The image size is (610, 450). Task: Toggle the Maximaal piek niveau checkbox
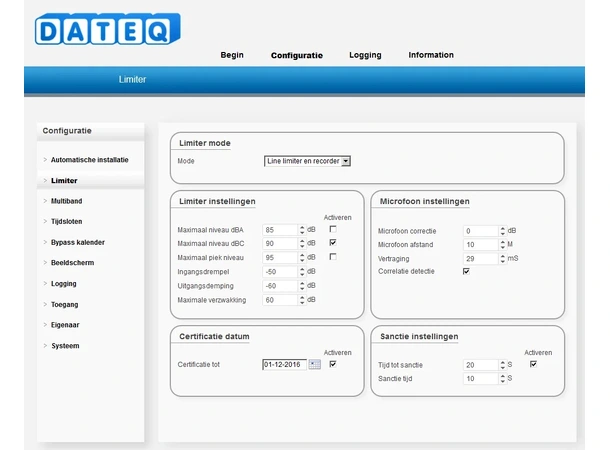332,257
